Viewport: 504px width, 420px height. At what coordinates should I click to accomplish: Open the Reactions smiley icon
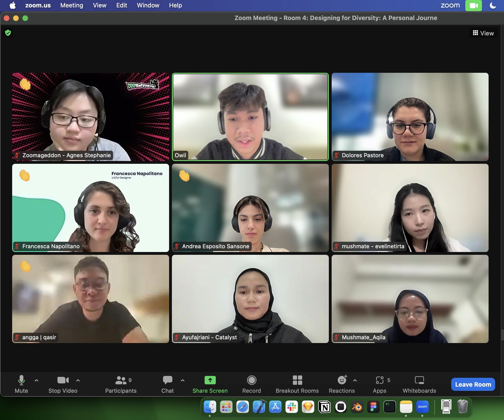342,380
